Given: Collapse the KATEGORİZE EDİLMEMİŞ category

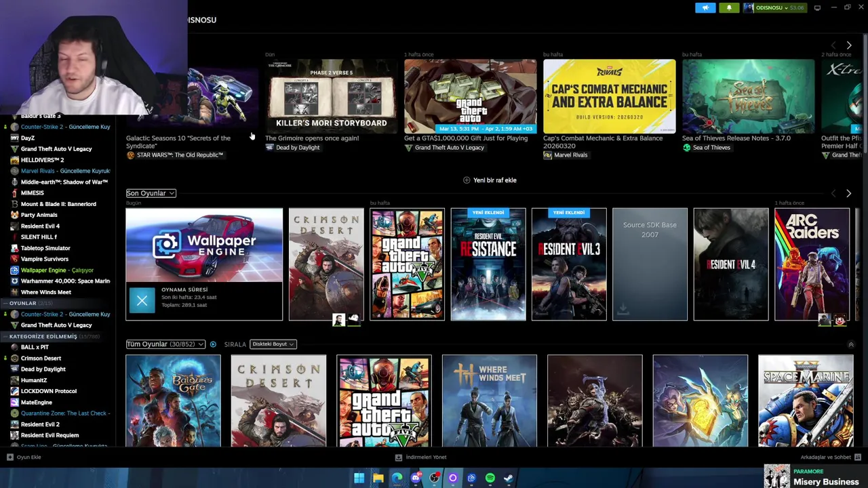Looking at the screenshot, I should tap(5, 336).
